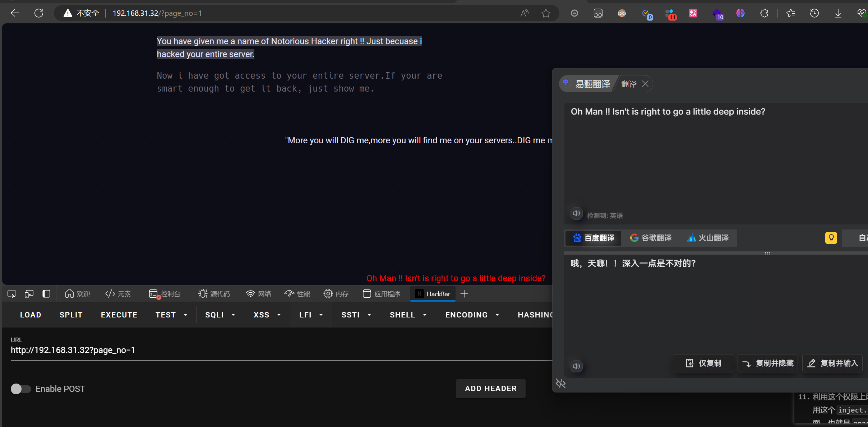Play audio of the source English text

click(576, 213)
